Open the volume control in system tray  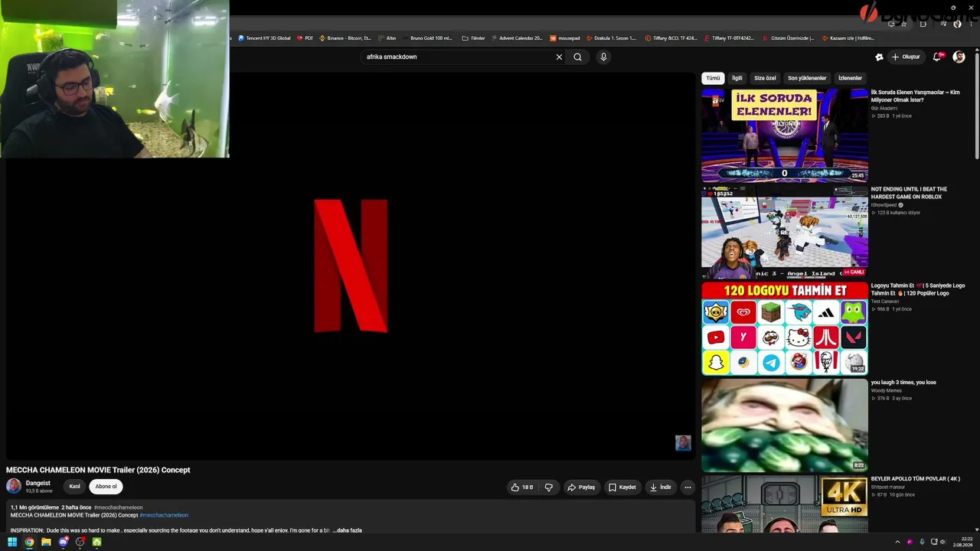pyautogui.click(x=942, y=542)
